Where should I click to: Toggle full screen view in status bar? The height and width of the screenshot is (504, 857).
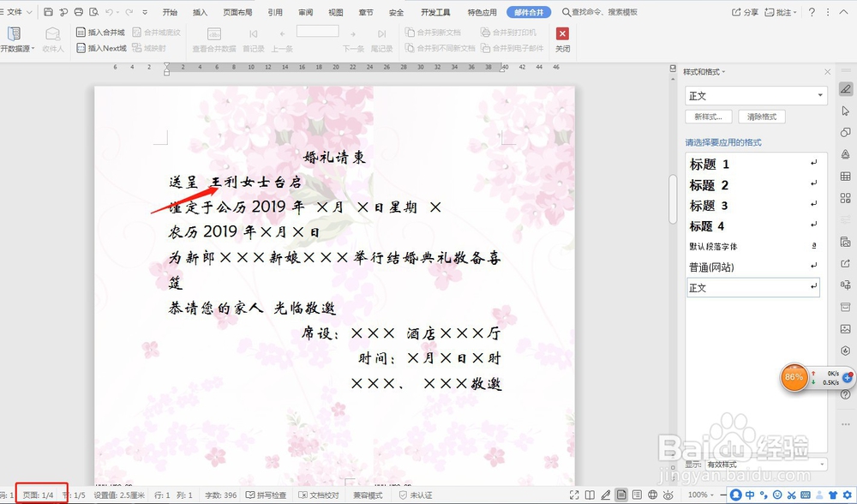574,495
